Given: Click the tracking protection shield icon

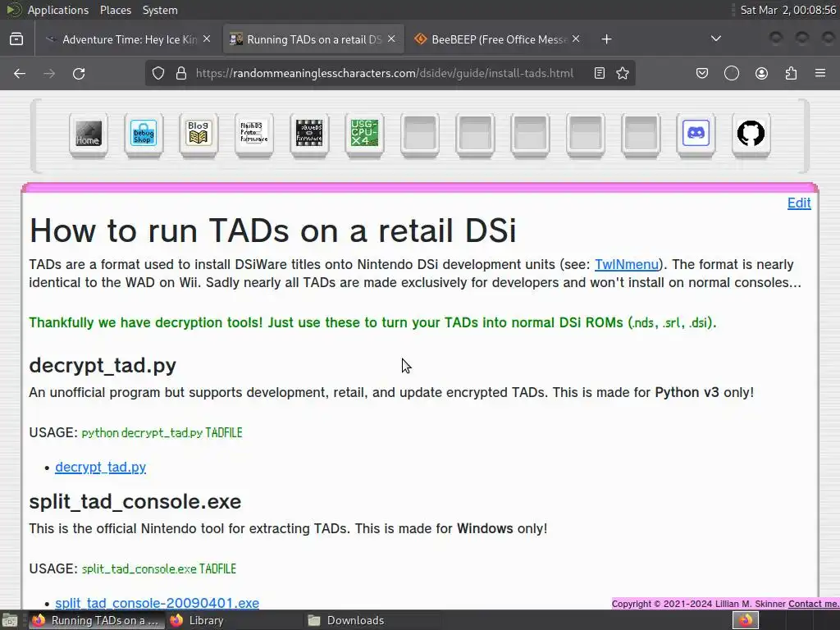Looking at the screenshot, I should coord(158,73).
